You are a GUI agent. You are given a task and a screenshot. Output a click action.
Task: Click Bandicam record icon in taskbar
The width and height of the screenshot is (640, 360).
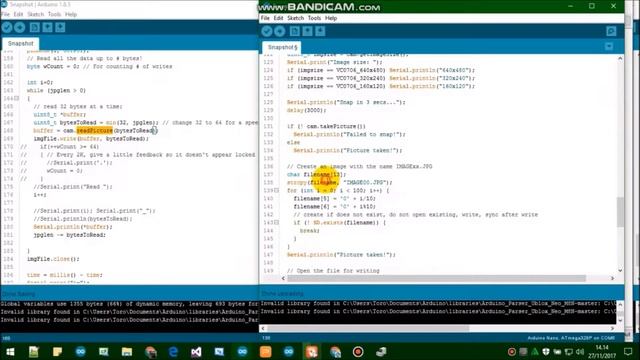[x=358, y=351]
